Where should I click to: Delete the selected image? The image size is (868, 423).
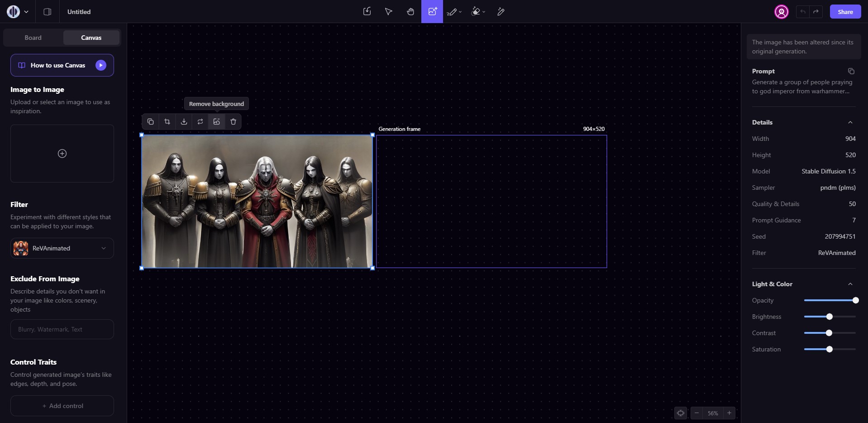233,122
